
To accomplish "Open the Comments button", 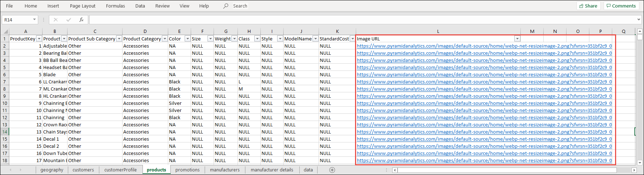I will tap(620, 6).
